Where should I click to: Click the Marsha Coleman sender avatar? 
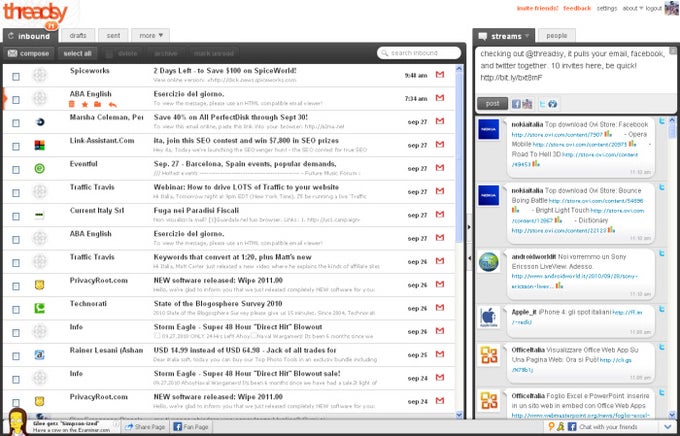tap(39, 122)
